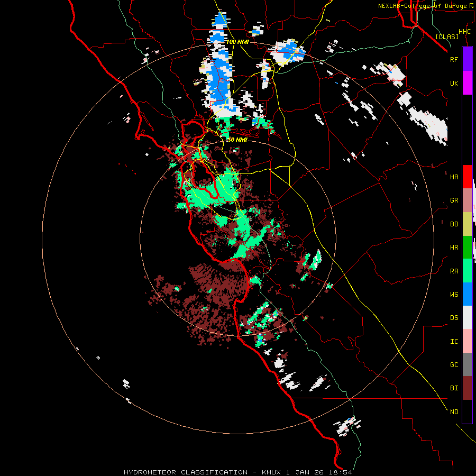Click the BI legend label
476x476 pixels.
[454, 388]
